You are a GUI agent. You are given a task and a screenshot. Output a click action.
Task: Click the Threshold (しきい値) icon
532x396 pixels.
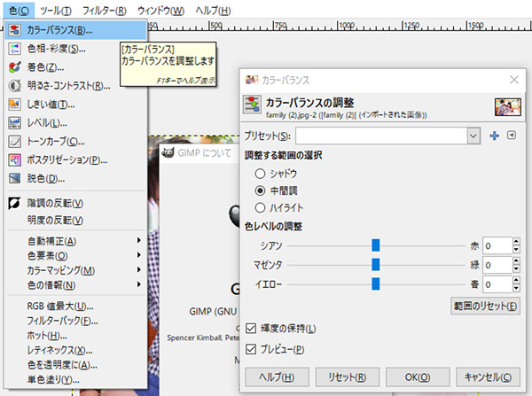14,104
